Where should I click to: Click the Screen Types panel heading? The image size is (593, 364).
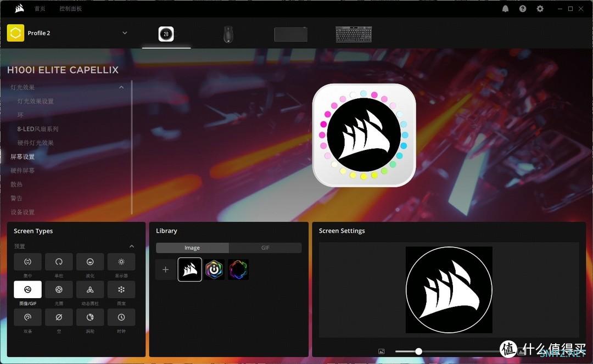click(33, 231)
